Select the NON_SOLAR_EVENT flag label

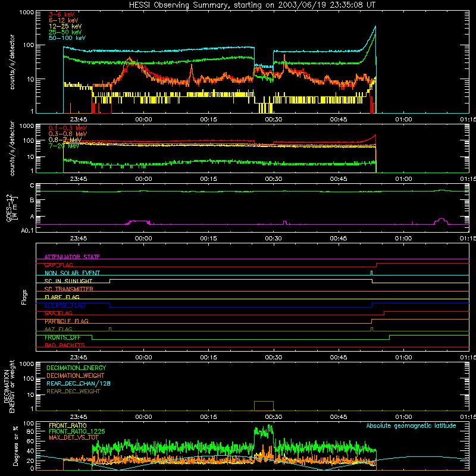[72, 273]
